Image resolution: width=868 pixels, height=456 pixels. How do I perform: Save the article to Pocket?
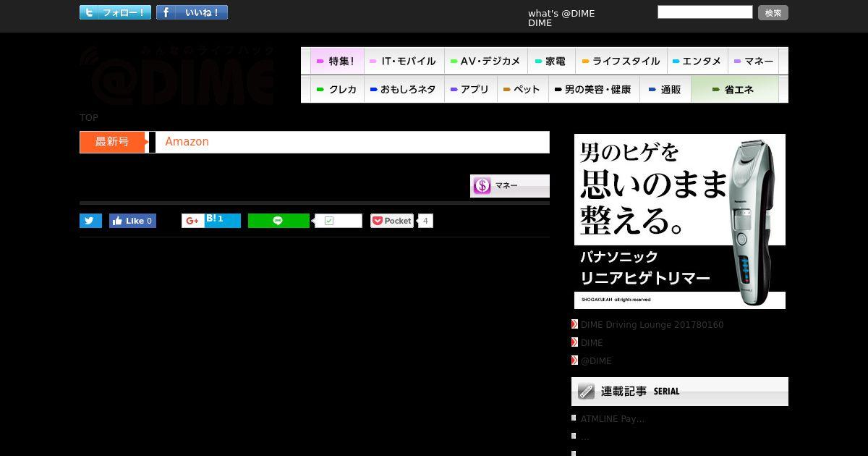point(392,221)
